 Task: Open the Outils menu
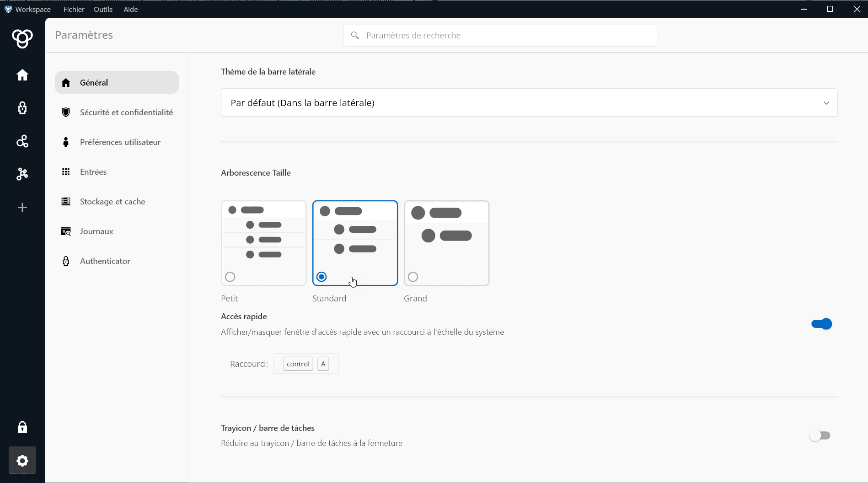point(103,9)
